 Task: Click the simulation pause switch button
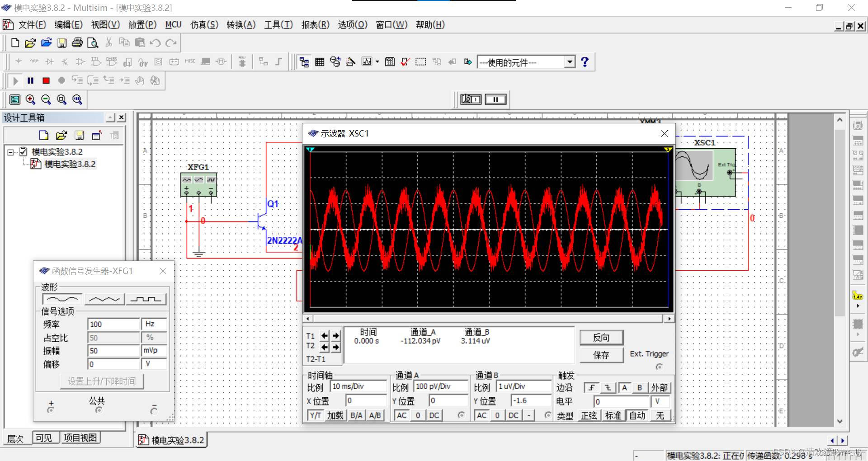[x=495, y=99]
